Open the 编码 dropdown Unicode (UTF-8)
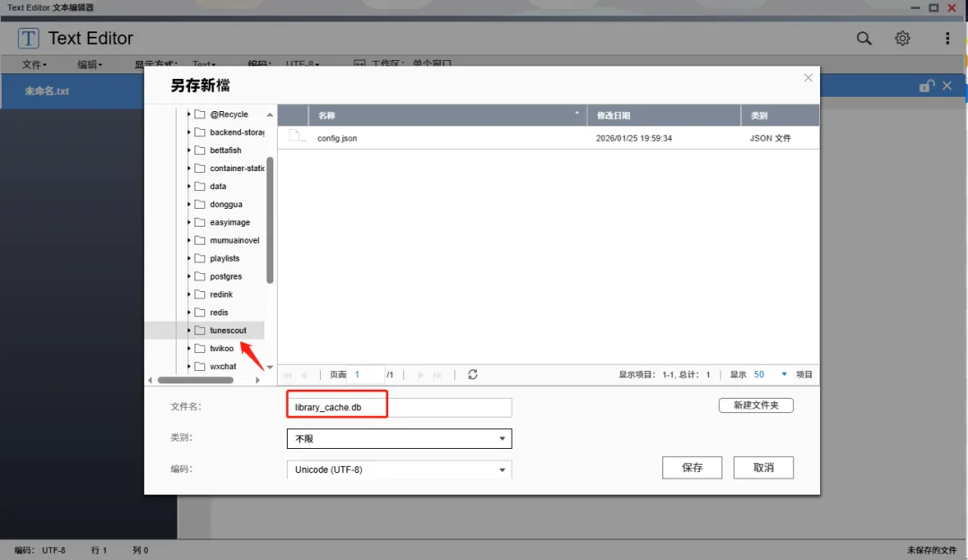This screenshot has width=968, height=560. (400, 470)
